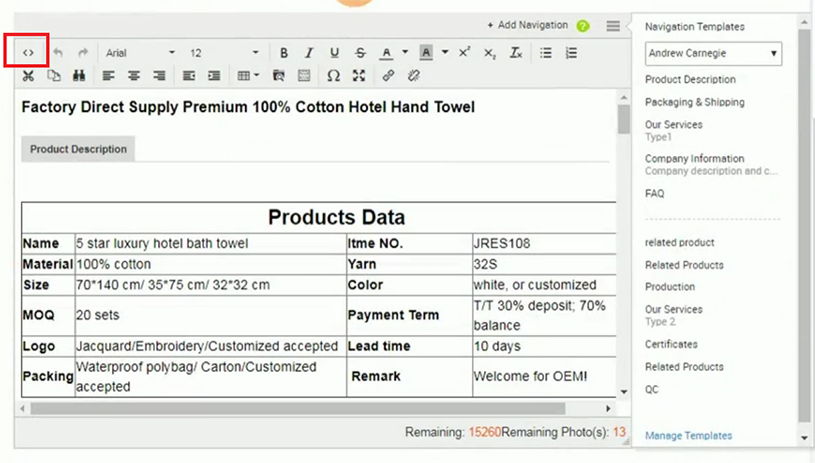Toggle strikethrough formatting
The height and width of the screenshot is (463, 815).
(360, 53)
